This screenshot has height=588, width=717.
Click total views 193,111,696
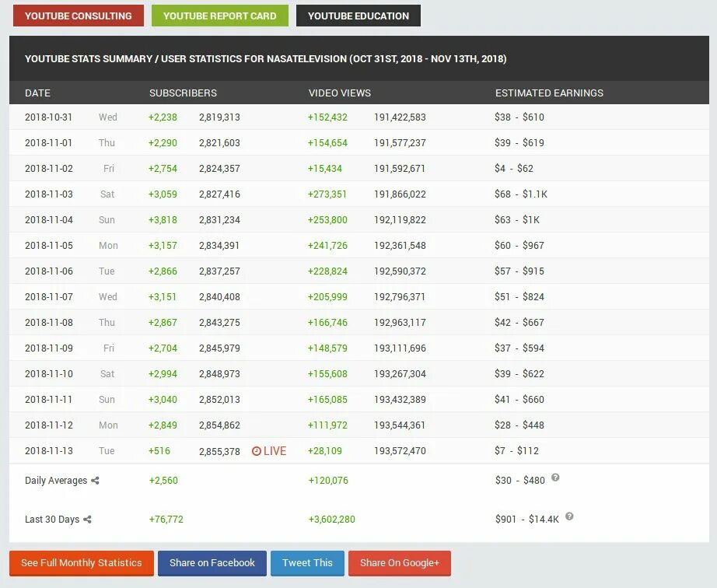[400, 348]
